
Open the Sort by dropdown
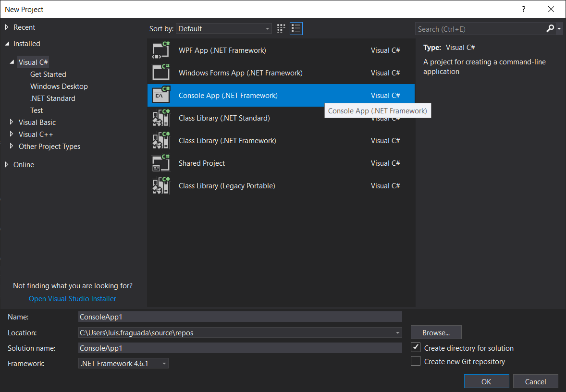click(224, 28)
